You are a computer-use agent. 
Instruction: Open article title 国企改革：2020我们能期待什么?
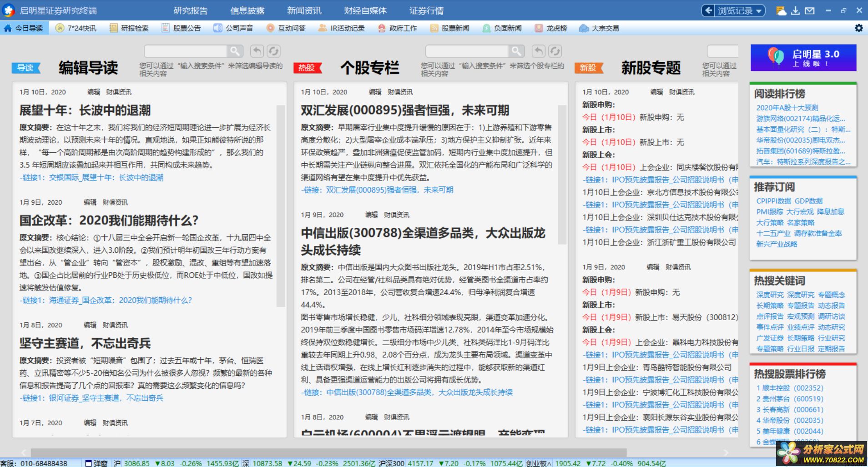coord(109,221)
